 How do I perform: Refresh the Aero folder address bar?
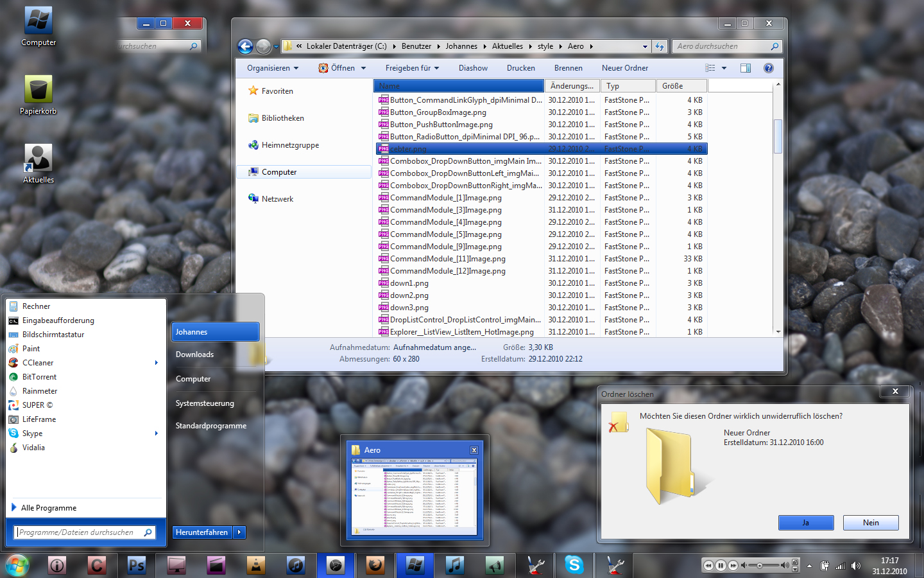coord(659,46)
